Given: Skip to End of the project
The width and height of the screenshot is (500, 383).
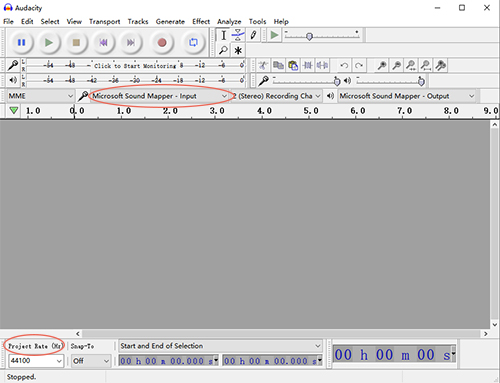Looking at the screenshot, I should [x=131, y=43].
